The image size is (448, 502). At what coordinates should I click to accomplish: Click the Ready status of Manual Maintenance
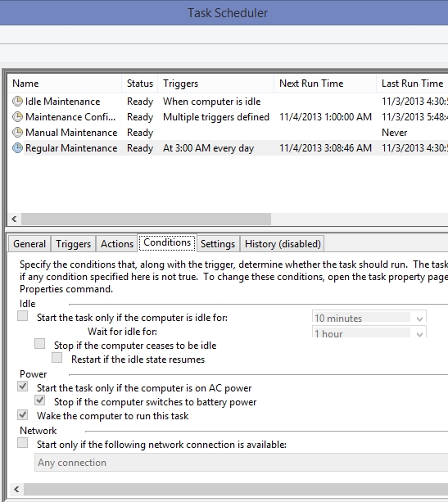click(140, 133)
